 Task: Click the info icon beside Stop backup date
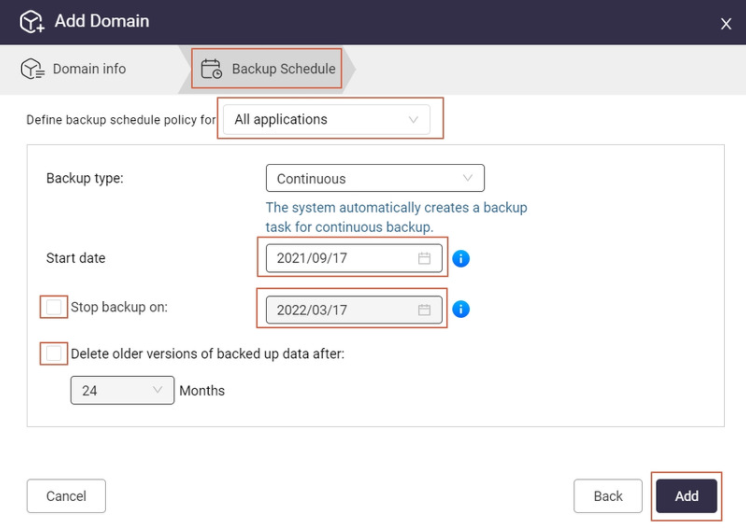pyautogui.click(x=461, y=309)
